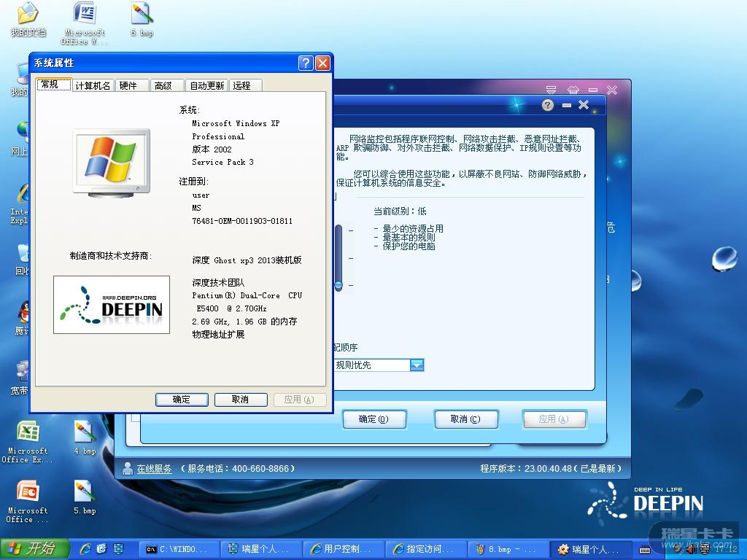Click the protection level slider handle
This screenshot has height=560, width=747.
338,286
